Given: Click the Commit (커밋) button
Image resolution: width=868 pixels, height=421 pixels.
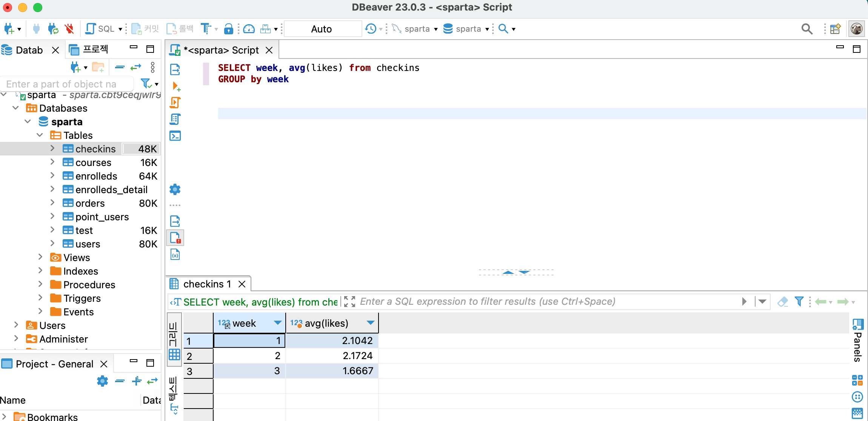Looking at the screenshot, I should pos(145,29).
